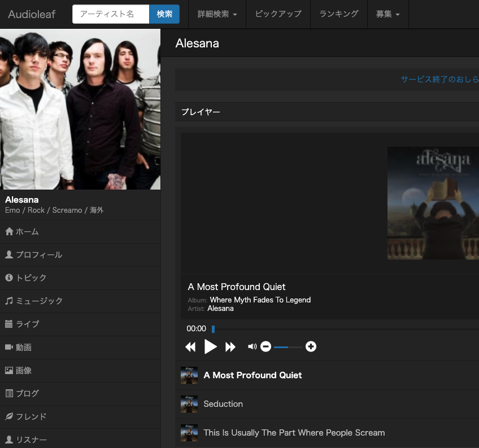The width and height of the screenshot is (479, 448).
Task: Click the leaf icon beside フレンド
Action: (x=9, y=416)
